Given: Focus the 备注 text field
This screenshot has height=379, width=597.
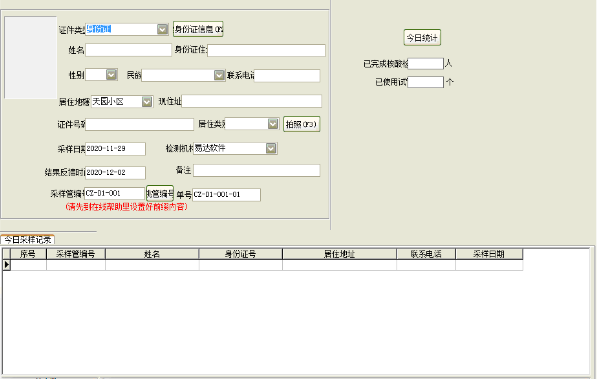Looking at the screenshot, I should (x=257, y=171).
